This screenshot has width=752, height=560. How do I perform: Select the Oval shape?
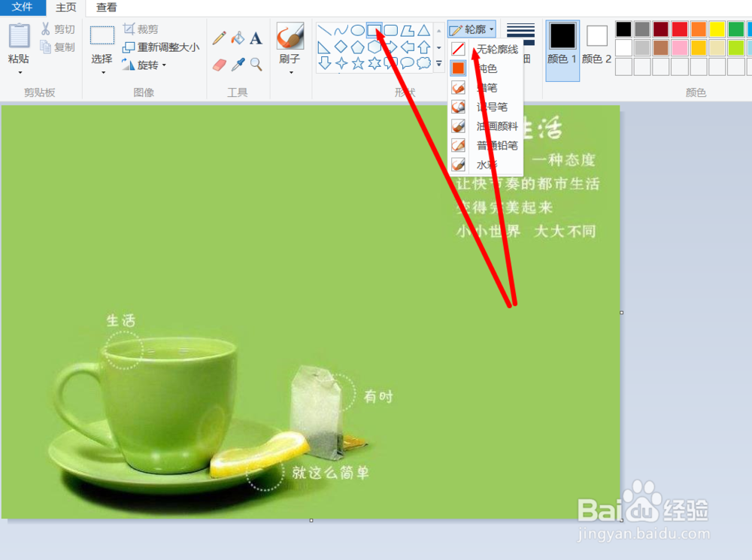(359, 30)
